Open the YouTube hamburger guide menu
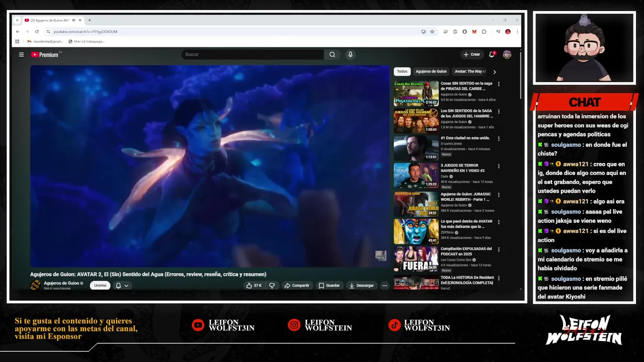Screen dimensions: 644x362 [21, 54]
